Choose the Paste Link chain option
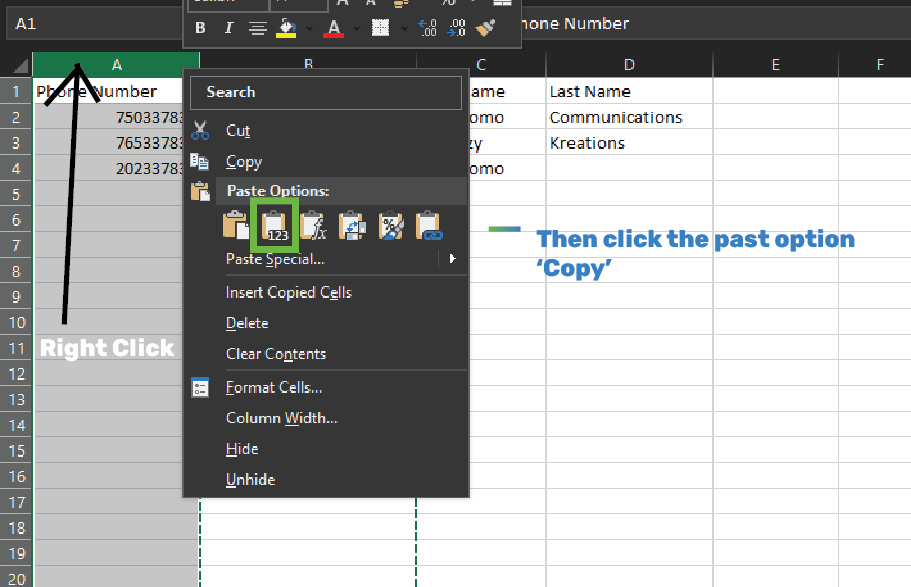This screenshot has width=911, height=587. click(x=429, y=226)
